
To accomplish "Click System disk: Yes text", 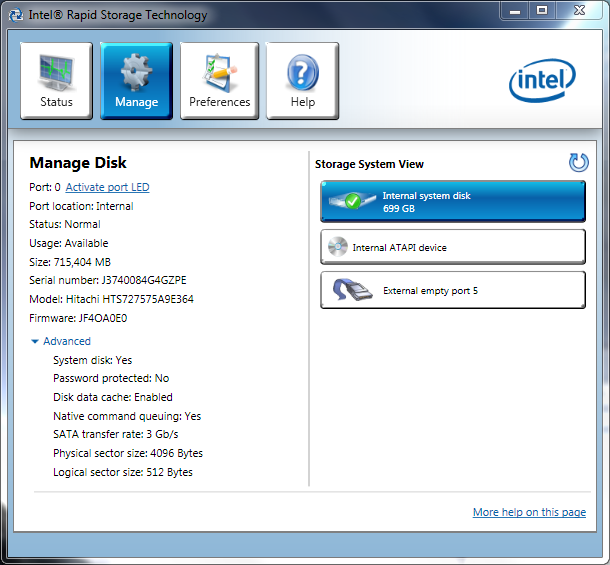I will point(93,360).
